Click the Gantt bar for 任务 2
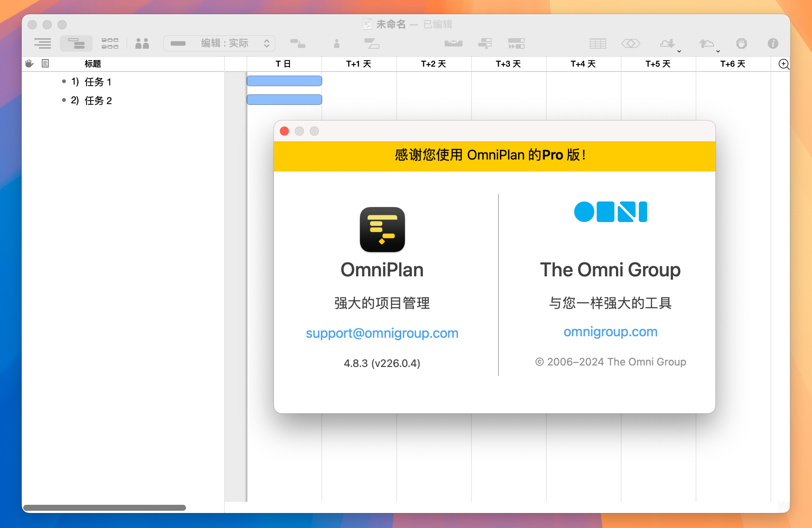Viewport: 812px width, 528px height. (x=284, y=100)
